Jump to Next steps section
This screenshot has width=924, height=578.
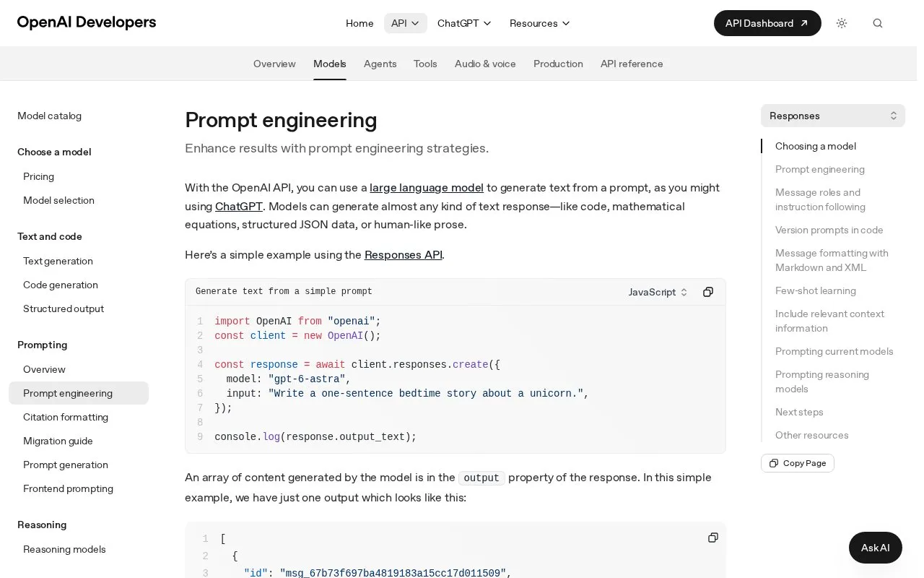pos(799,412)
